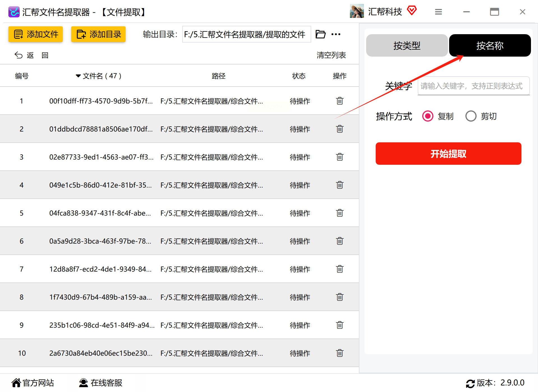The width and height of the screenshot is (538, 392).
Task: Select the 剪切 (cut) radio option
Action: pos(471,116)
